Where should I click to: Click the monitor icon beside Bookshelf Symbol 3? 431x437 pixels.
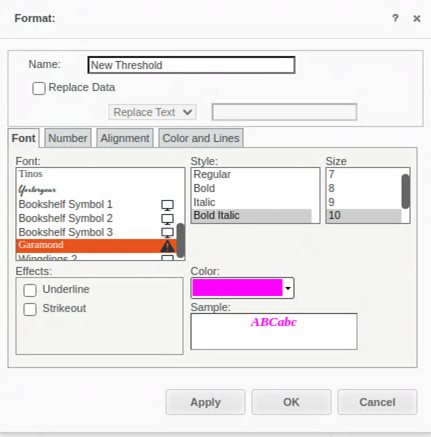[x=167, y=233]
